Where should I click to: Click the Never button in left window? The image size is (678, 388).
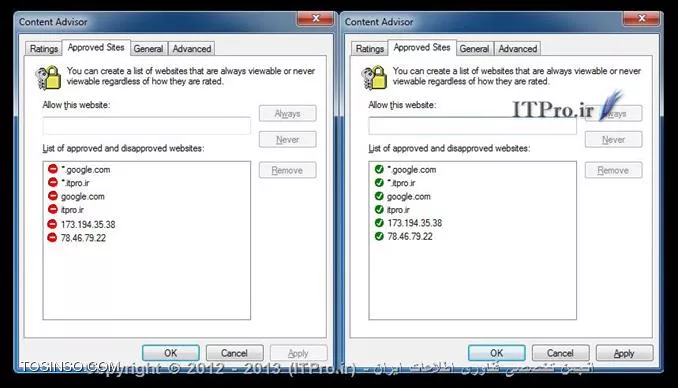point(288,139)
